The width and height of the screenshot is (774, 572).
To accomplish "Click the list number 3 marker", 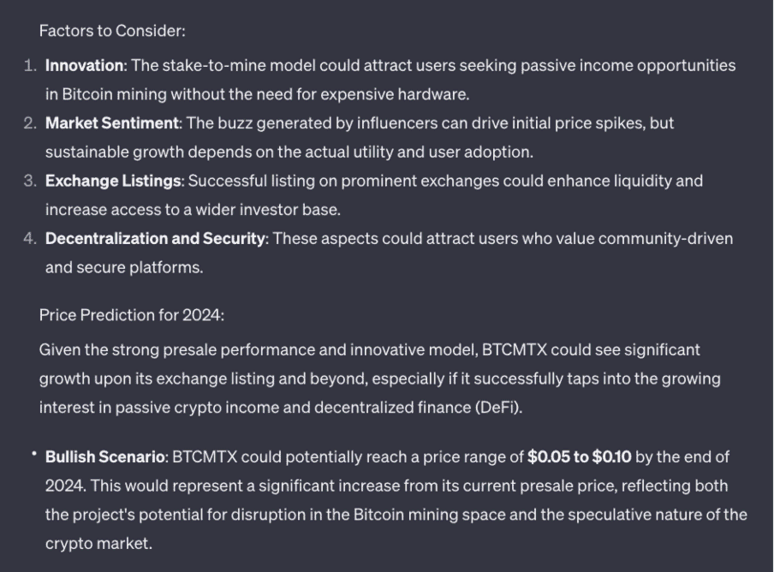I will tap(30, 181).
